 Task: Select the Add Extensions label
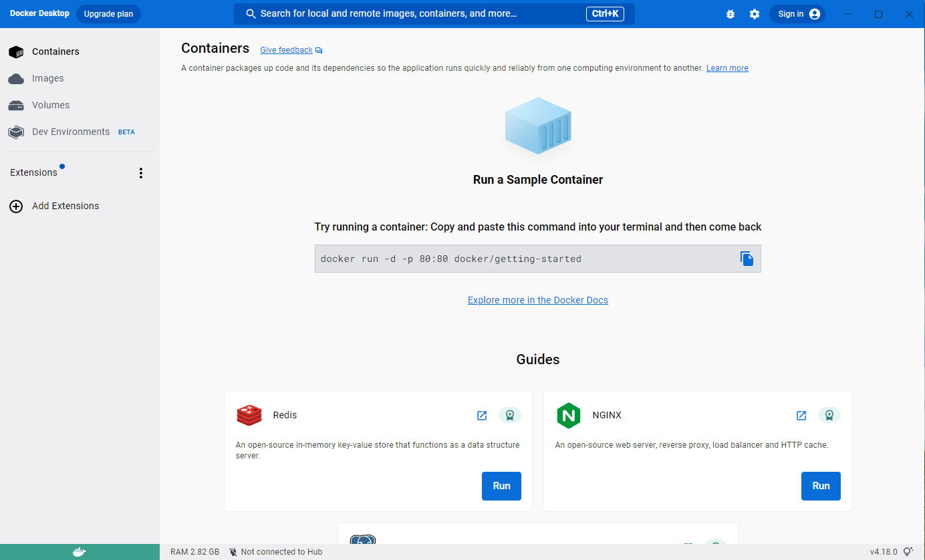click(65, 206)
